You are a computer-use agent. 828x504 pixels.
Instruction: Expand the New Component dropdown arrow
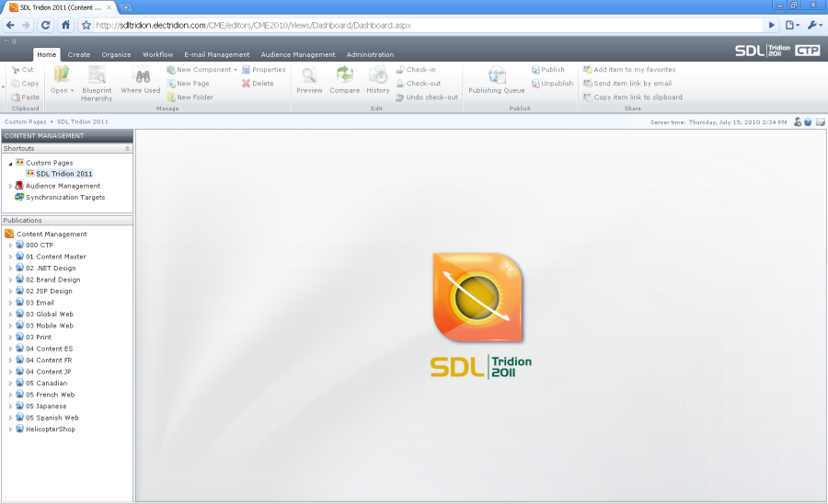tap(236, 70)
